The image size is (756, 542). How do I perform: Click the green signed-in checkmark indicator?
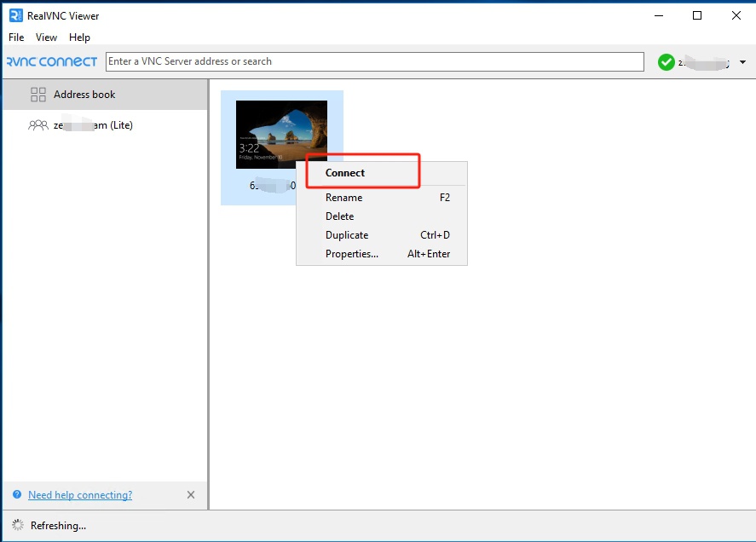(666, 61)
